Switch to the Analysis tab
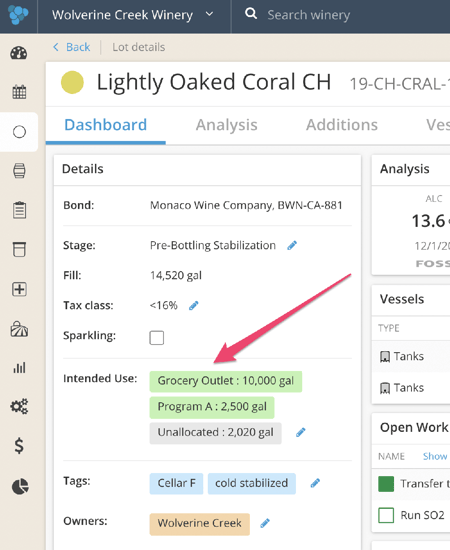 [x=227, y=125]
